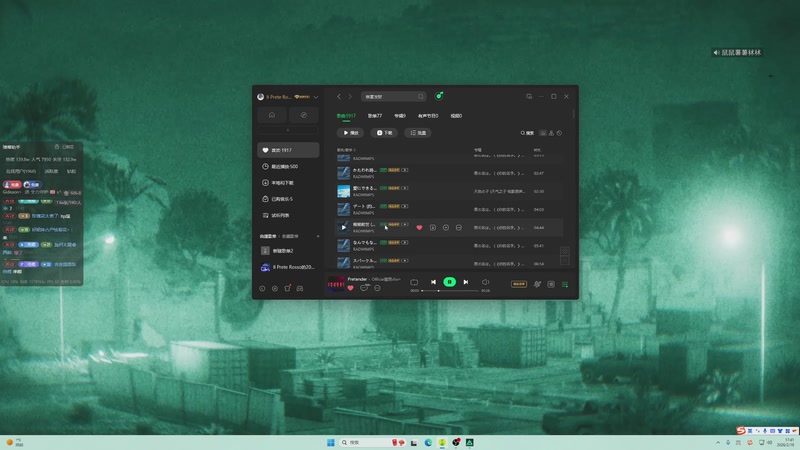This screenshot has width=800, height=450.
Task: Toggle favorite heart for Pretender in the player bar
Action: (351, 288)
